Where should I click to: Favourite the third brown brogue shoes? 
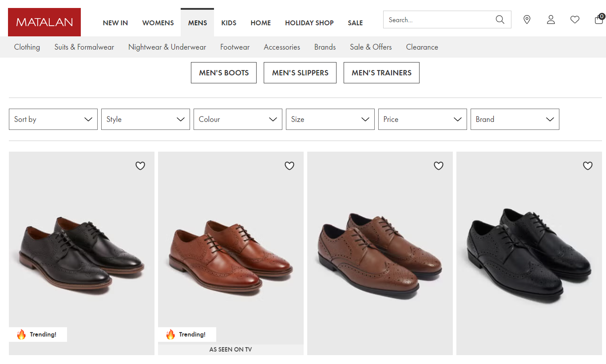(x=439, y=166)
